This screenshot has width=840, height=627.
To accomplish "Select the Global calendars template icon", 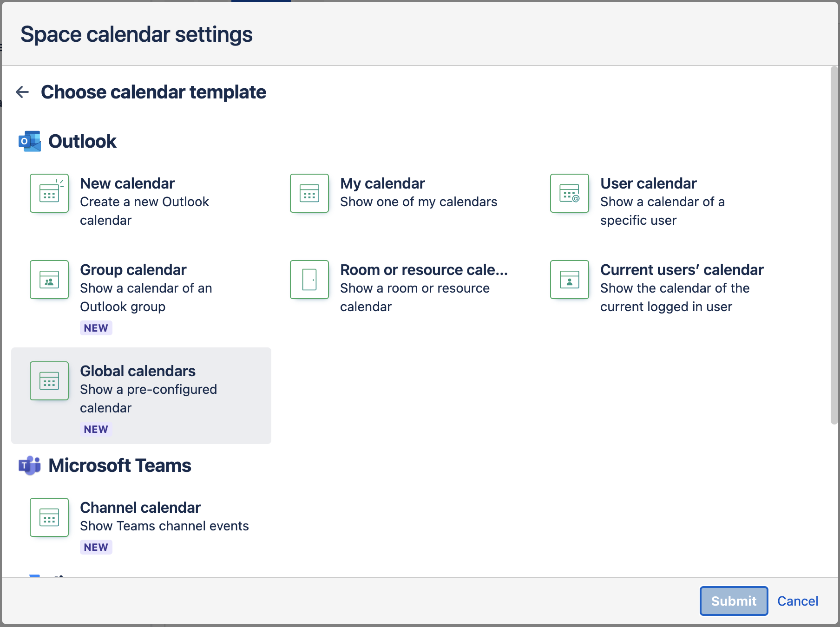I will click(x=49, y=381).
